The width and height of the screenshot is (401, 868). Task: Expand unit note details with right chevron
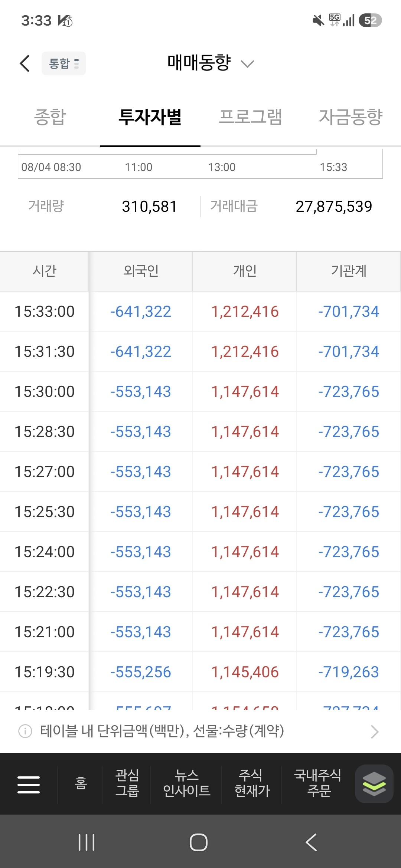[x=375, y=731]
